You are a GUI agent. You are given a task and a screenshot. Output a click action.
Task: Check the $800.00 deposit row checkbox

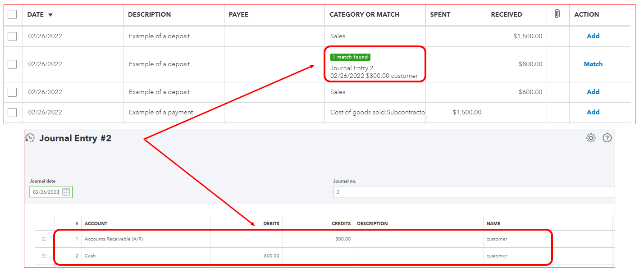[13, 64]
